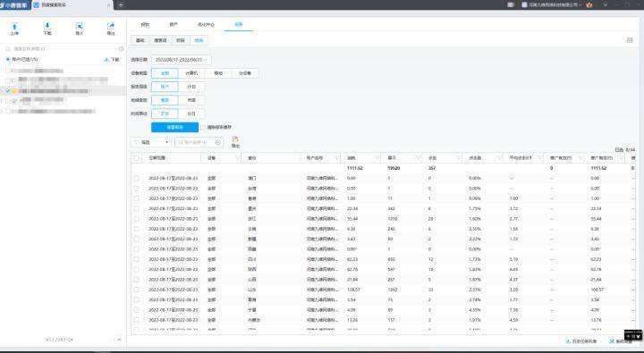This screenshot has height=353, width=644.
Task: Tick the checkbox for the 台湾 row
Action: (136, 189)
